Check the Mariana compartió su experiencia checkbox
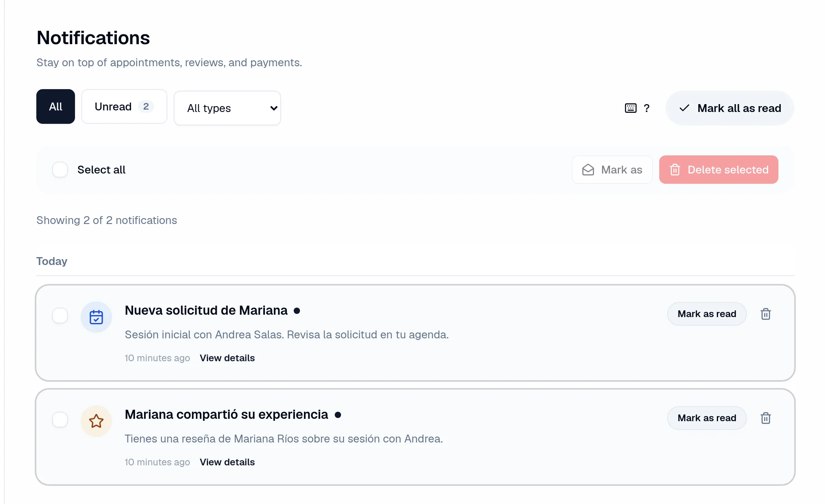The width and height of the screenshot is (825, 504). pos(60,420)
